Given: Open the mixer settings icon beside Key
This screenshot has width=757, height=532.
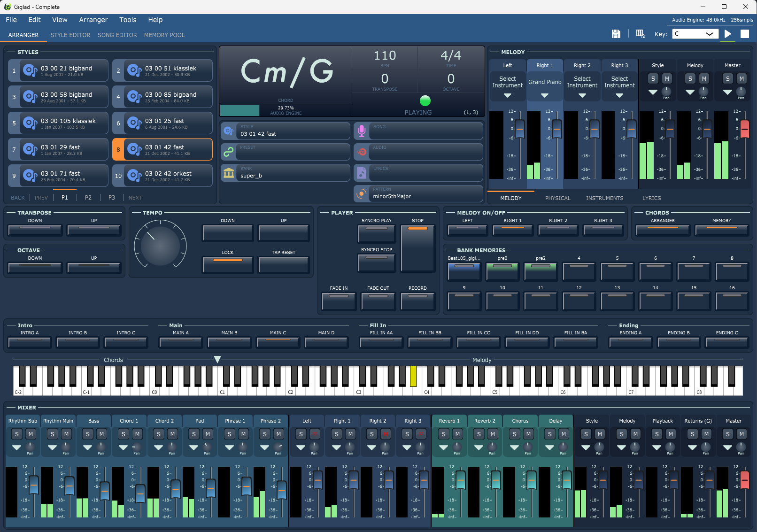Looking at the screenshot, I should tap(640, 34).
